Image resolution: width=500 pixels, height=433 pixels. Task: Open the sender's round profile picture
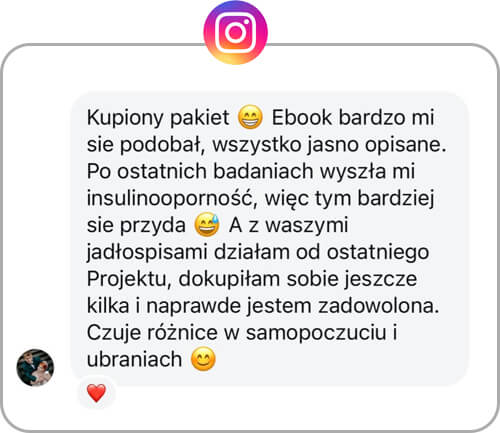[35, 367]
